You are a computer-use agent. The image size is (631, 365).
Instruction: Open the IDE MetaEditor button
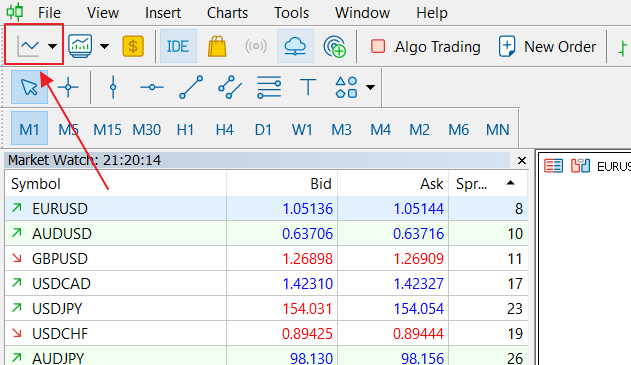178,46
